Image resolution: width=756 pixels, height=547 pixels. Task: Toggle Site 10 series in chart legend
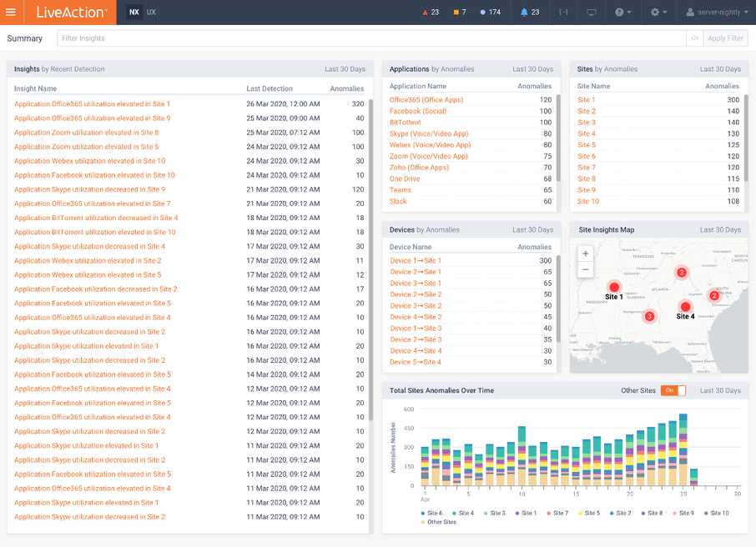pyautogui.click(x=717, y=513)
